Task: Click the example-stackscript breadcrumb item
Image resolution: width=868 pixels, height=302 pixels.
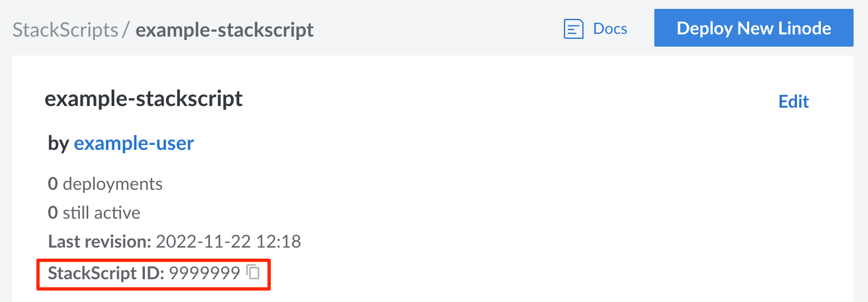Action: point(225,29)
